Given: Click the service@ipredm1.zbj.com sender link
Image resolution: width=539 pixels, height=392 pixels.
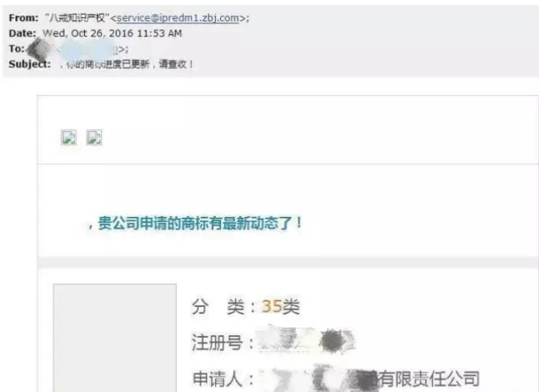Looking at the screenshot, I should coord(178,18).
